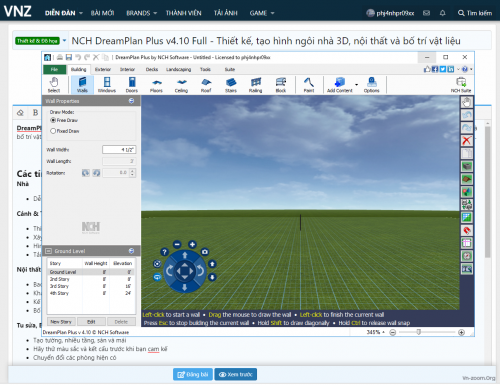Select the Windows tool
The width and height of the screenshot is (500, 385).
107,85
